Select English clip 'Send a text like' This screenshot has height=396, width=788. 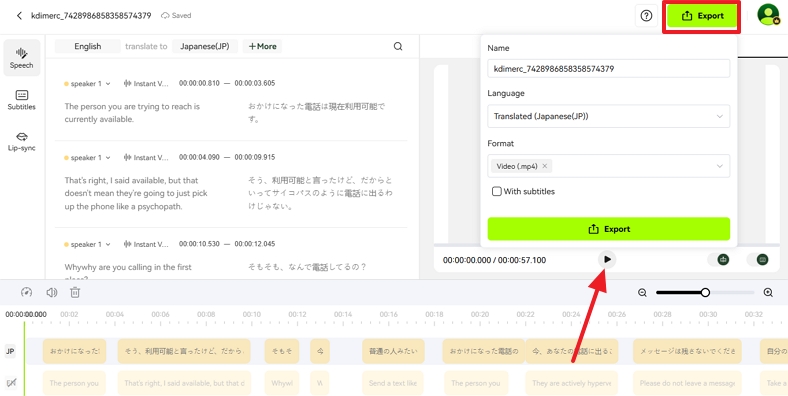393,383
